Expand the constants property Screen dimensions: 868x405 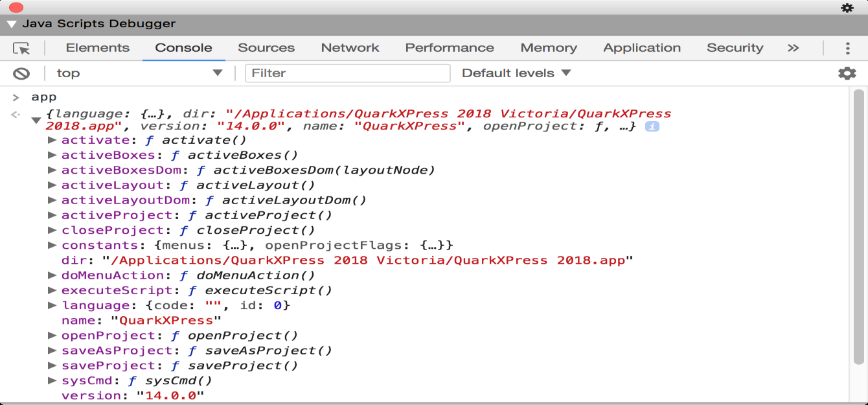[x=52, y=245]
